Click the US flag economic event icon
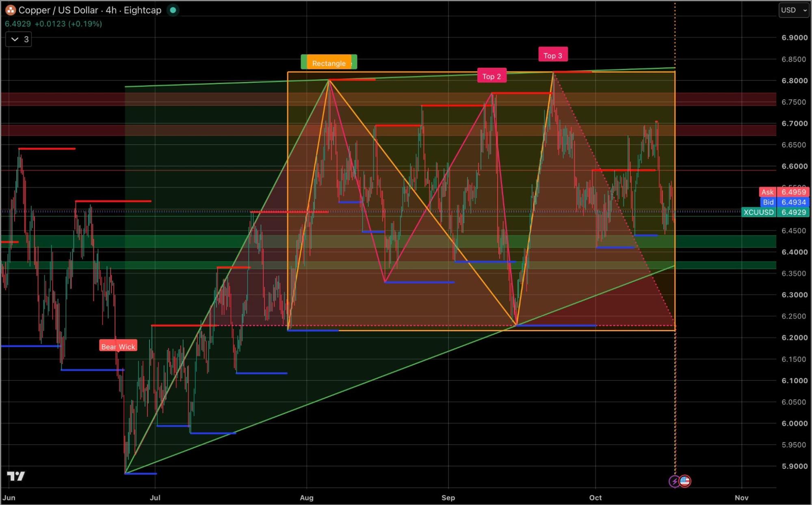This screenshot has height=505, width=812. point(685,481)
